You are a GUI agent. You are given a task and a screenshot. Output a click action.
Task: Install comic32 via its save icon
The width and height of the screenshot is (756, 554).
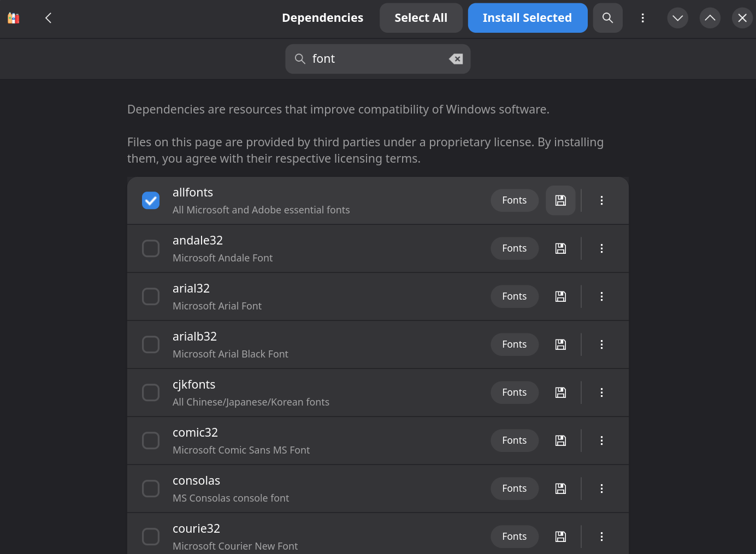coord(560,440)
